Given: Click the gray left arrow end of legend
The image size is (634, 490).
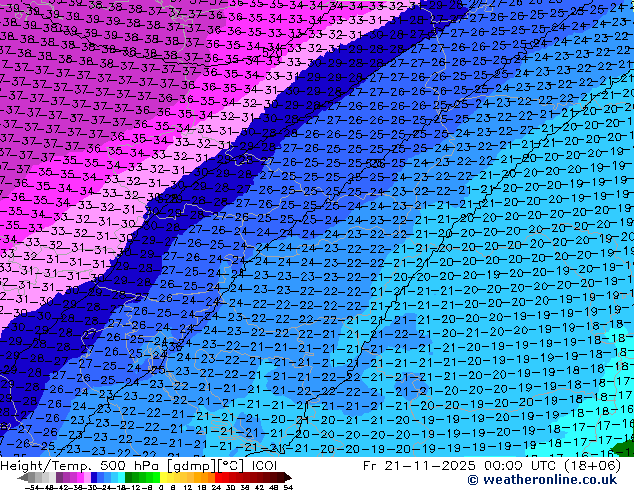Looking at the screenshot, I should 23,477.
